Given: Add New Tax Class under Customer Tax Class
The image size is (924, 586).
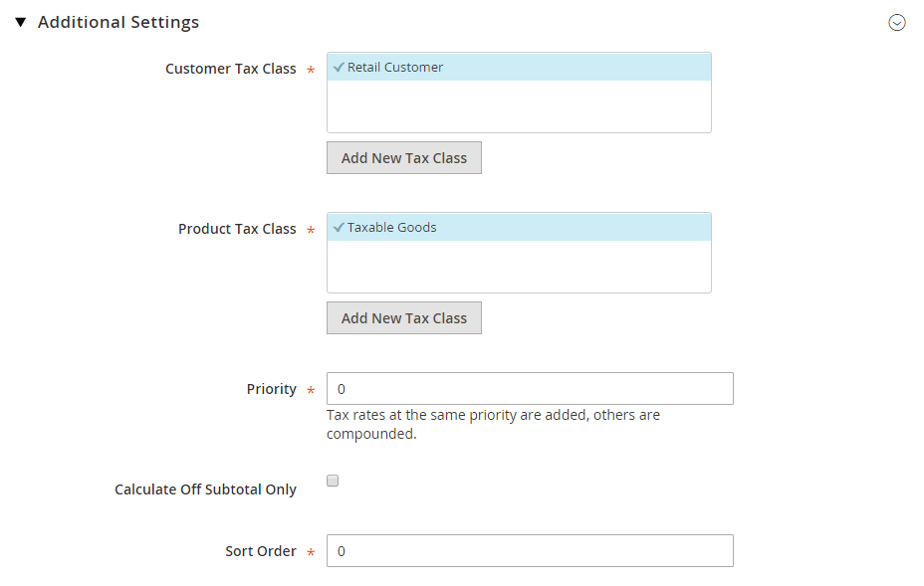Looking at the screenshot, I should (403, 158).
